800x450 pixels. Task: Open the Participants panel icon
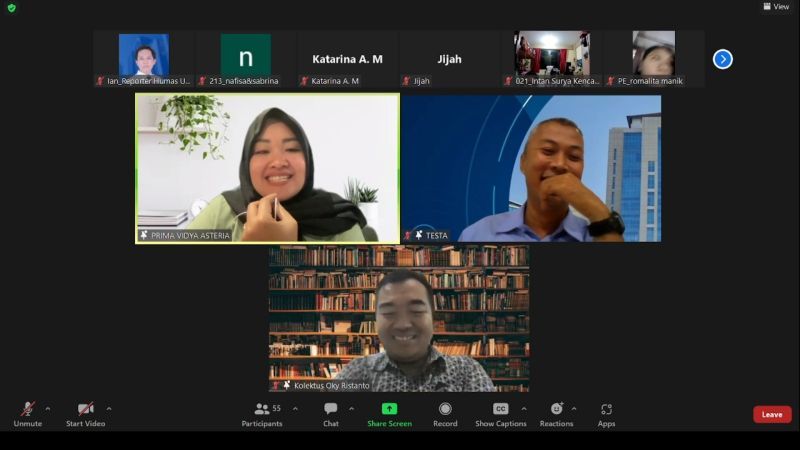pos(262,409)
